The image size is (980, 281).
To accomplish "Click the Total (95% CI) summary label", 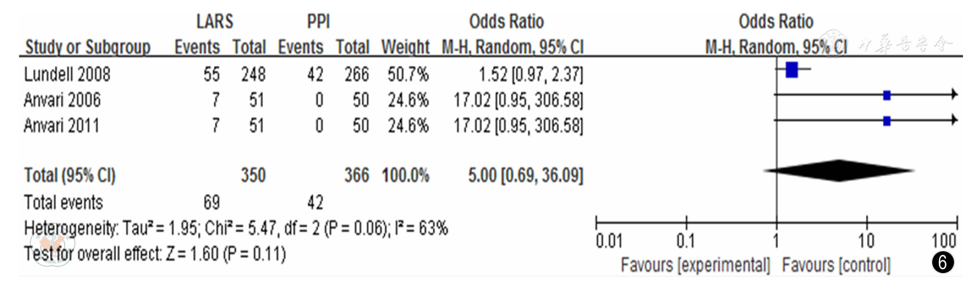I will [70, 175].
